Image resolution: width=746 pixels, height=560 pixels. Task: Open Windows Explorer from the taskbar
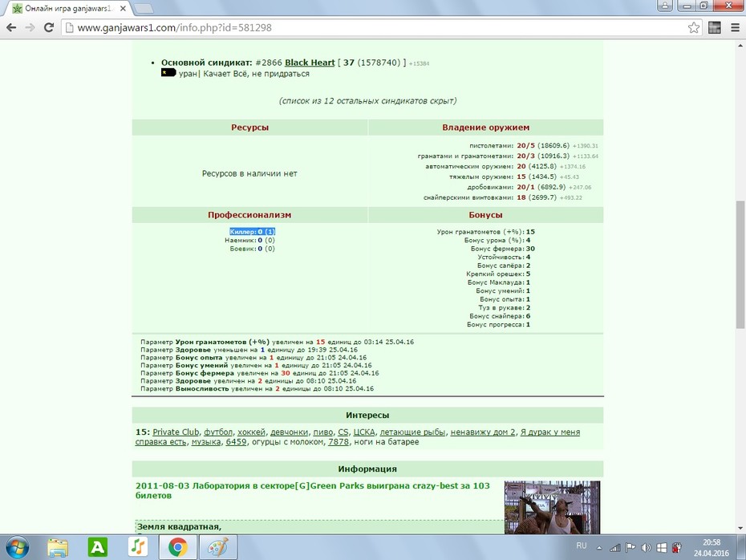(x=58, y=547)
